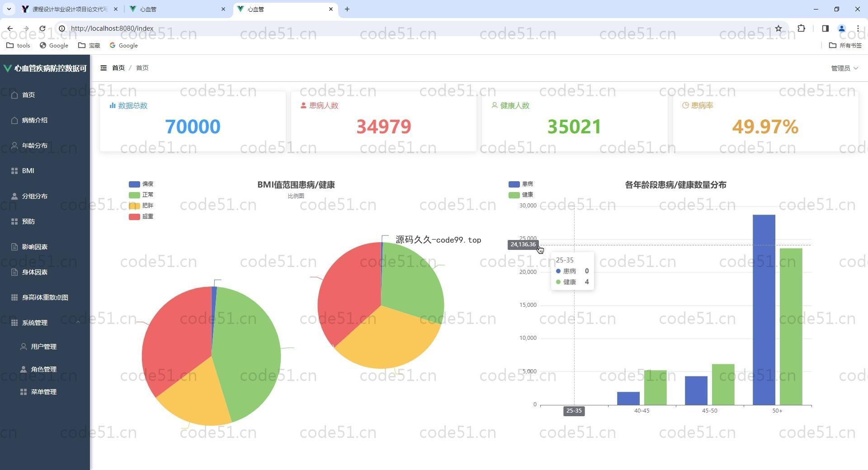Click the 患病人数 34979 value

(383, 127)
